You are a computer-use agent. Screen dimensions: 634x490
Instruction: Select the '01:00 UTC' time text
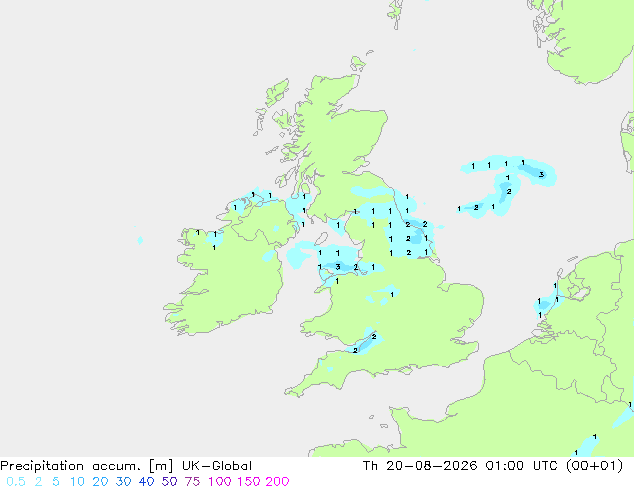(x=521, y=466)
